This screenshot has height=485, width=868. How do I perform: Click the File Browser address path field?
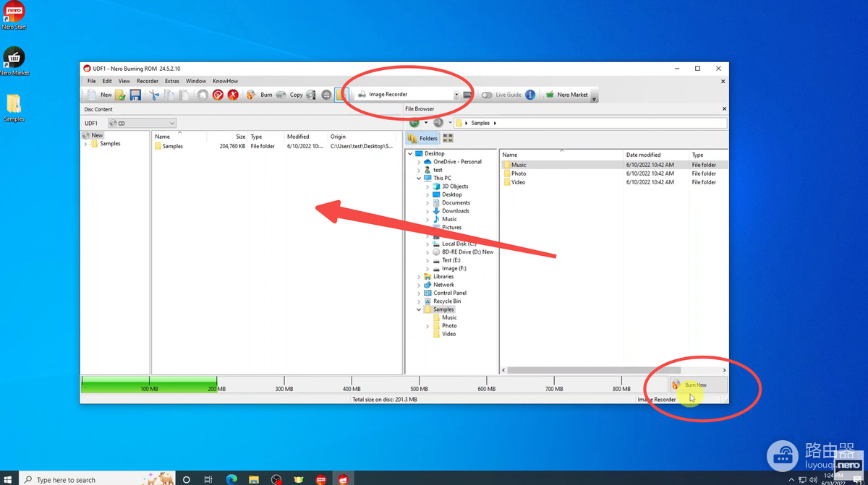click(590, 123)
